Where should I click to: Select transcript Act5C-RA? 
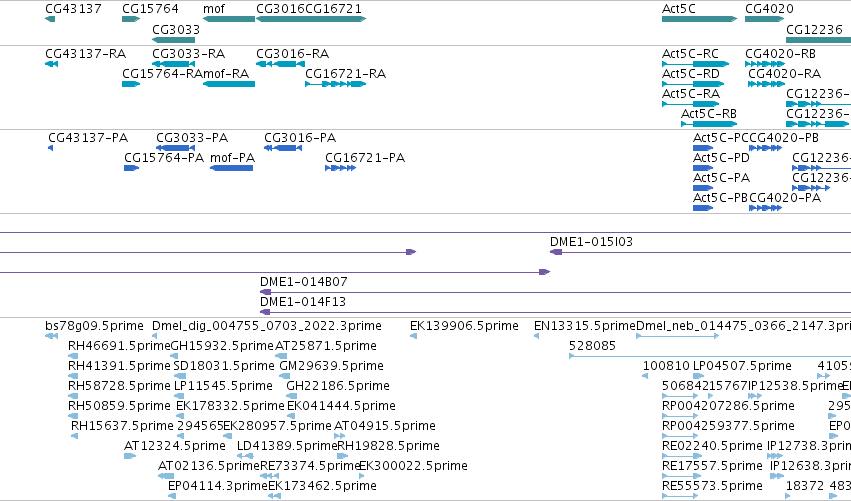click(x=691, y=104)
